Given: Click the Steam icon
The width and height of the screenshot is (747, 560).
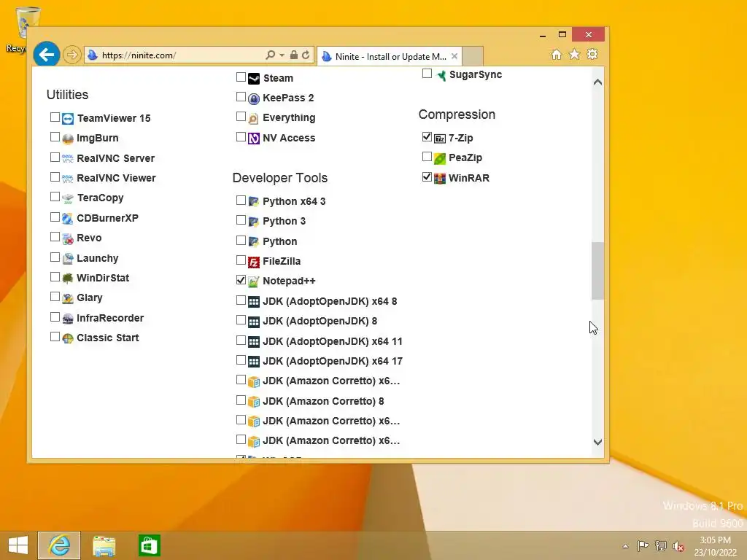Looking at the screenshot, I should click(x=254, y=79).
